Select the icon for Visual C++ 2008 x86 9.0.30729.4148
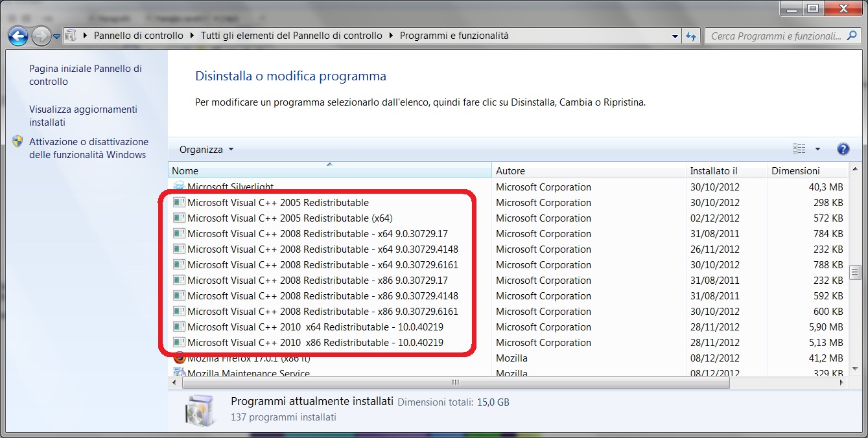This screenshot has width=868, height=438. point(180,296)
